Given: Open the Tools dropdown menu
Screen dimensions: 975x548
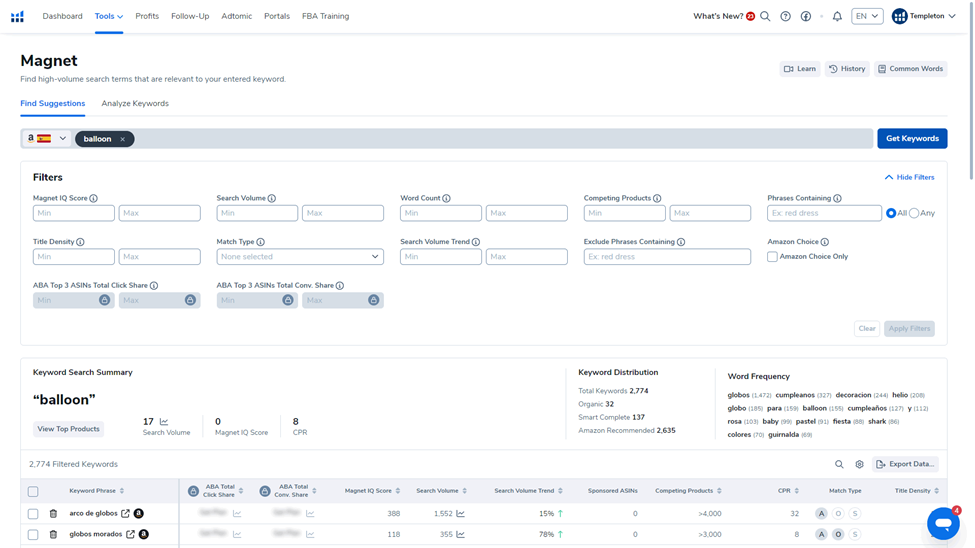Looking at the screenshot, I should [x=109, y=16].
